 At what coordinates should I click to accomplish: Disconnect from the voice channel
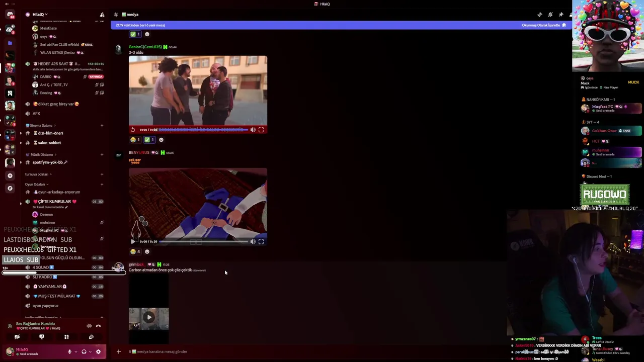point(99,326)
